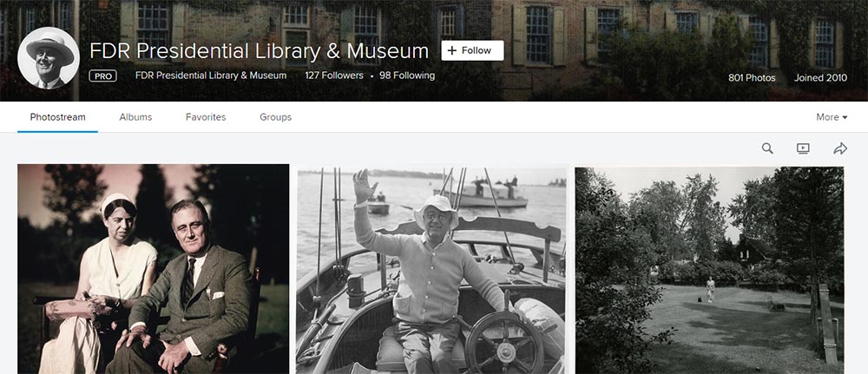Viewport: 868px width, 374px height.
Task: Click the PRO badge
Action: (103, 76)
